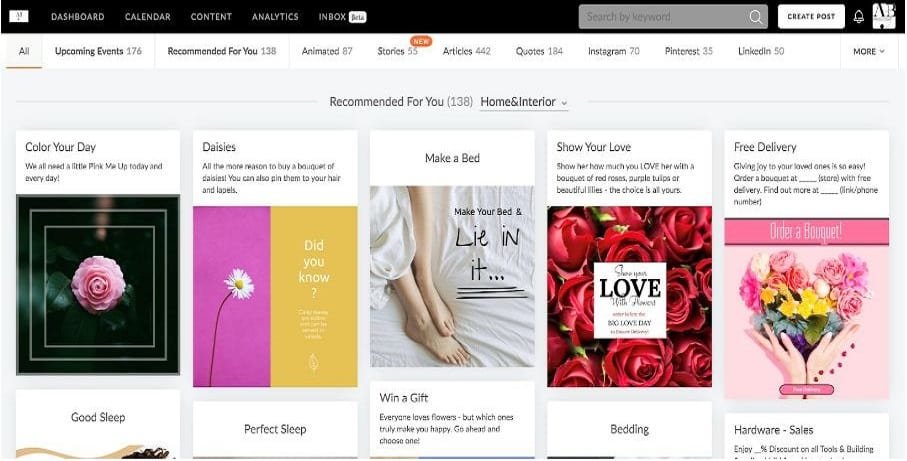Switch to the Upcoming Events tab
Screen dimensions: 907x461
(98, 51)
